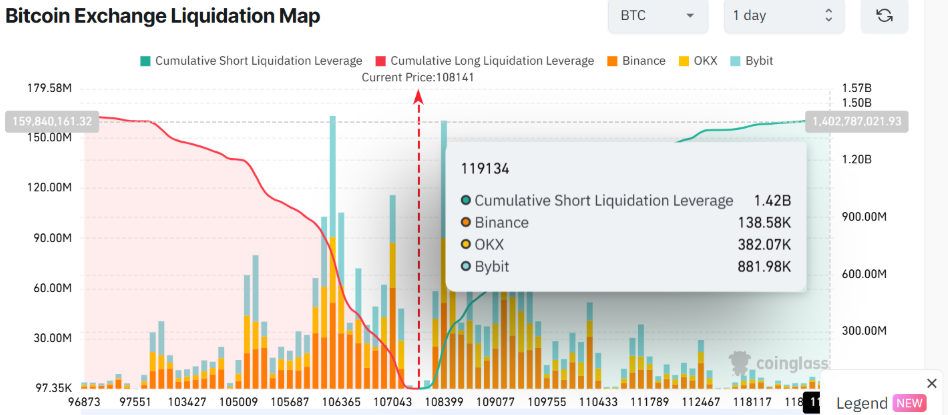The height and width of the screenshot is (415, 948).
Task: Click the Legend label
Action: [x=861, y=403]
